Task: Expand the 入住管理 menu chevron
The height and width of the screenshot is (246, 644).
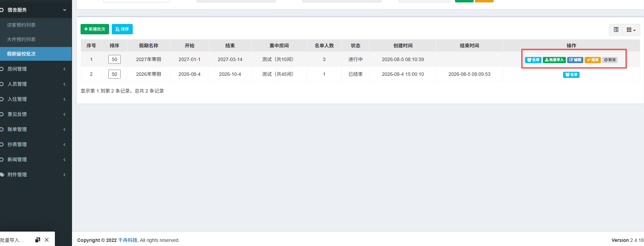Action: (x=64, y=99)
